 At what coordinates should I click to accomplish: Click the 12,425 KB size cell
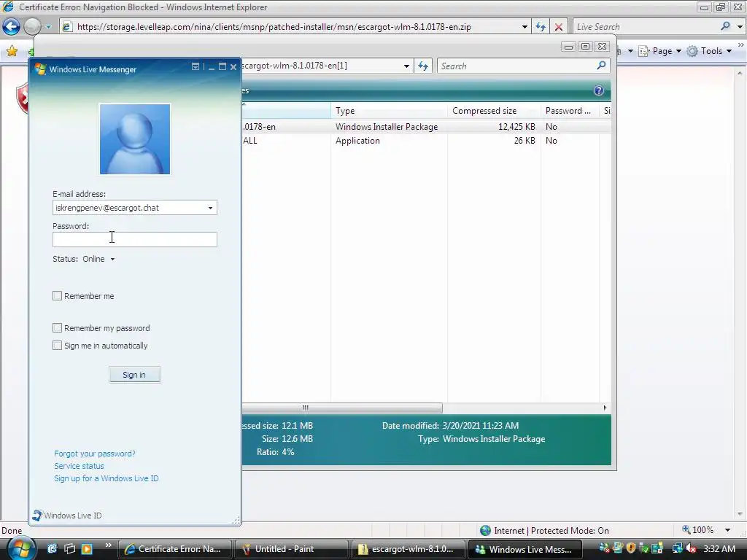[516, 127]
